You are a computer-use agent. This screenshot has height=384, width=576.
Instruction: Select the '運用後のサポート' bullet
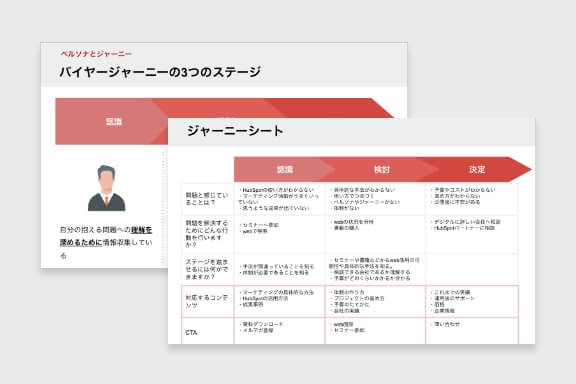click(453, 298)
